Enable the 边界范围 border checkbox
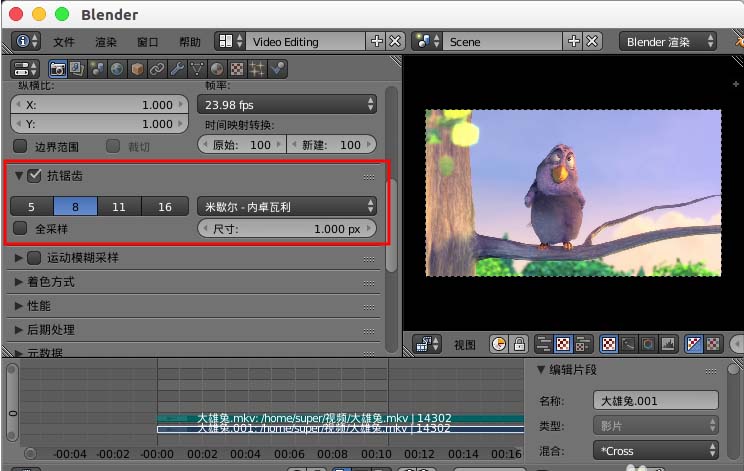 click(20, 146)
